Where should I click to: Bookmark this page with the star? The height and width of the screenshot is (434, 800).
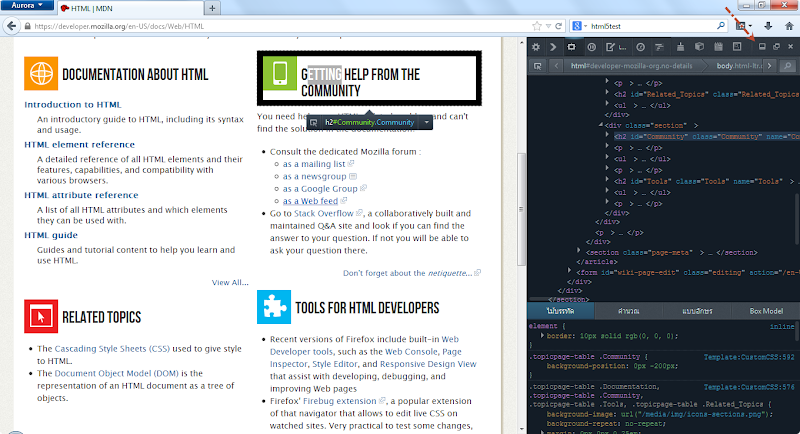pos(537,26)
